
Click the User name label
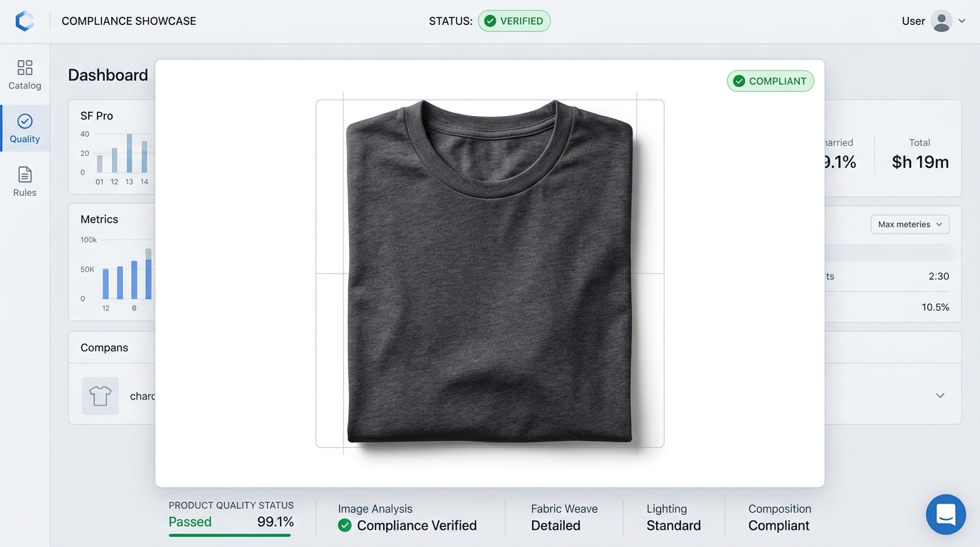point(913,21)
